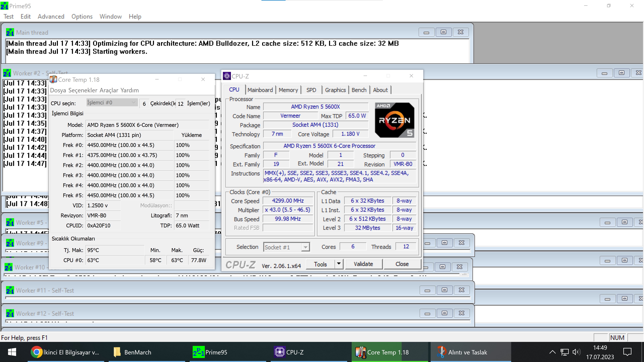Viewport: 644px width, 362px height.
Task: Switch to CPU-Z from the taskbar
Action: click(x=309, y=352)
